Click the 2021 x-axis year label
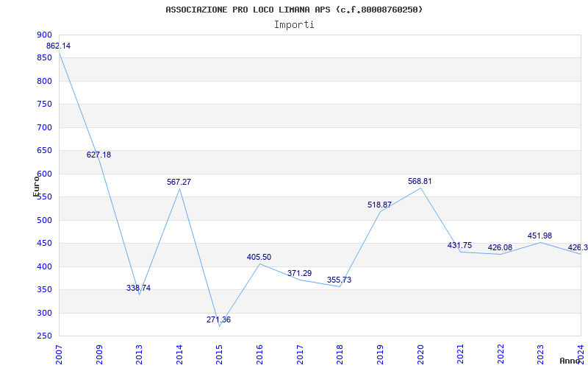 point(460,355)
